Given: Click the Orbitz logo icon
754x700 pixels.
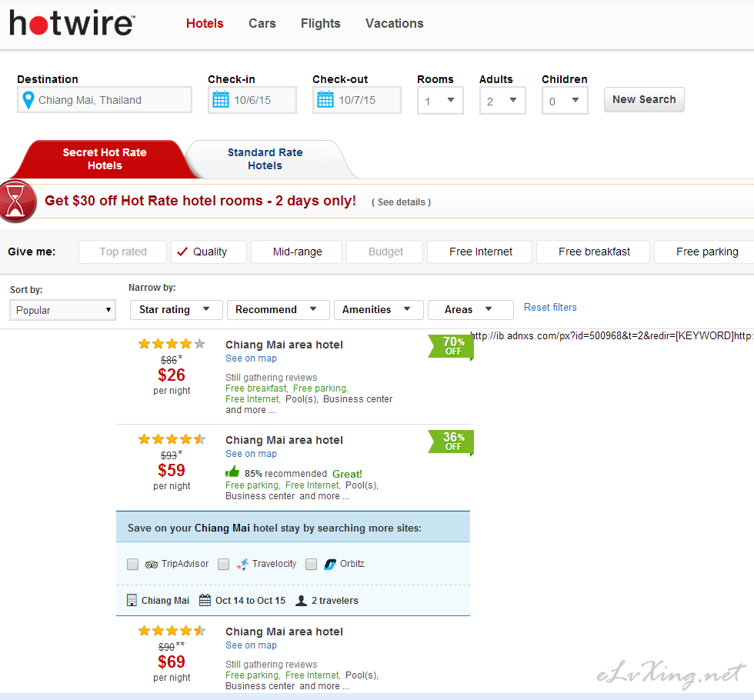Looking at the screenshot, I should [x=330, y=564].
